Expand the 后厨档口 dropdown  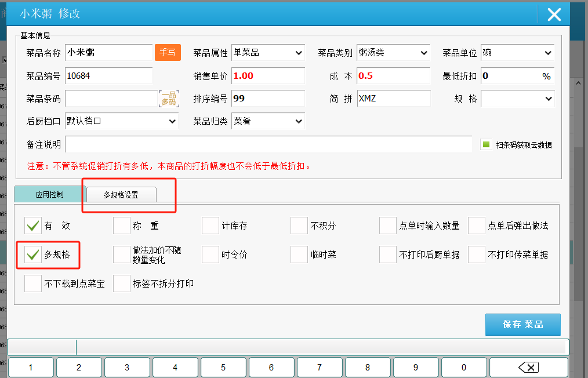pyautogui.click(x=122, y=121)
